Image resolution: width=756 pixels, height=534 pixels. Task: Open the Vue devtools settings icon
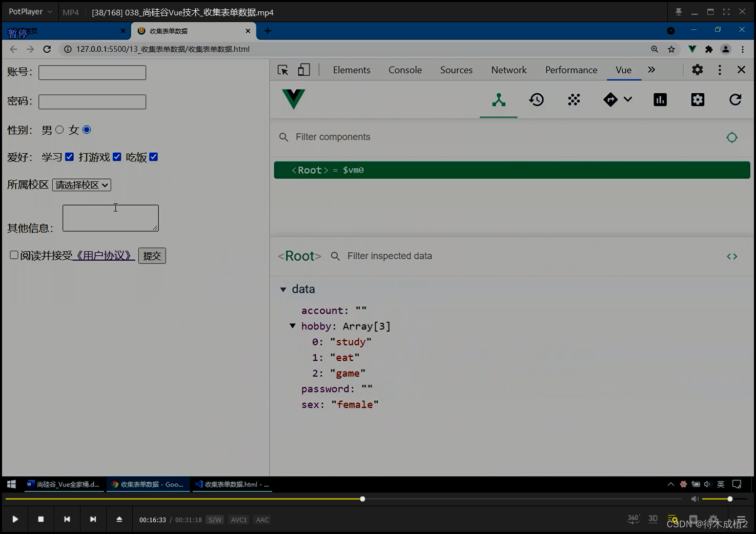[698, 99]
